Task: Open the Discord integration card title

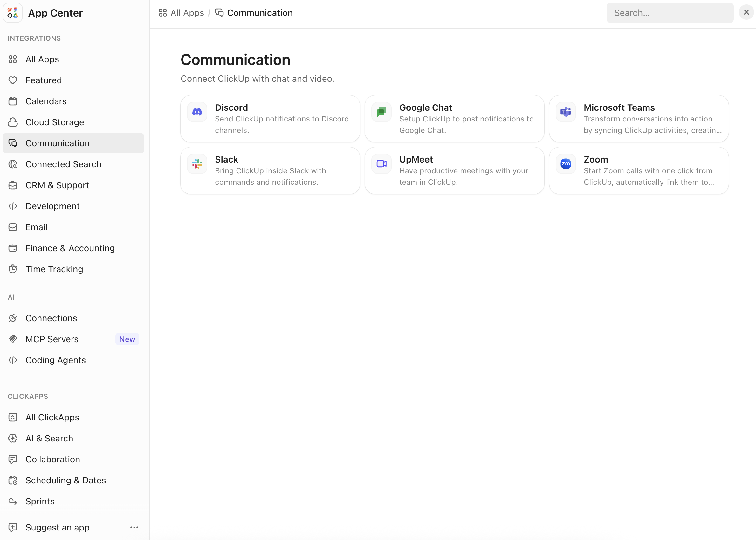Action: (231, 107)
